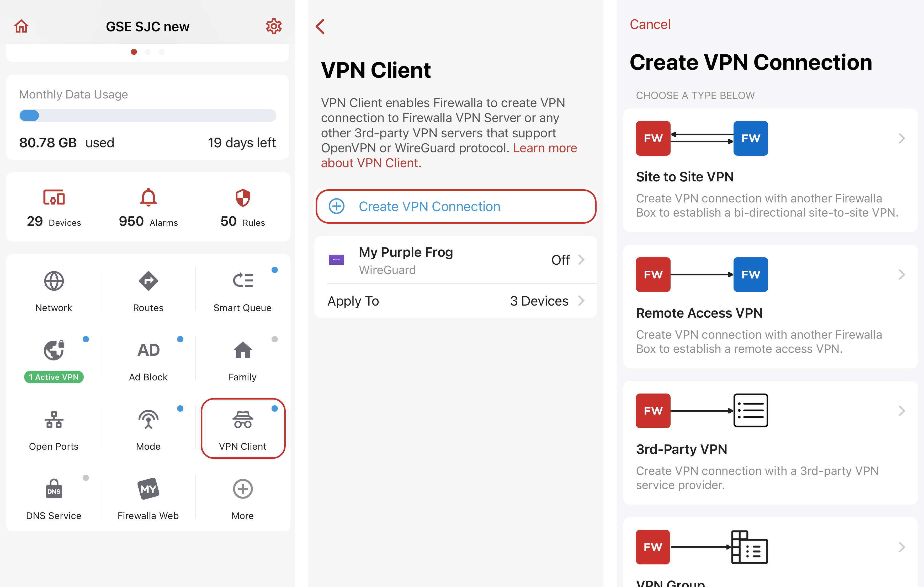Select the third page indicator dot

[x=162, y=52]
